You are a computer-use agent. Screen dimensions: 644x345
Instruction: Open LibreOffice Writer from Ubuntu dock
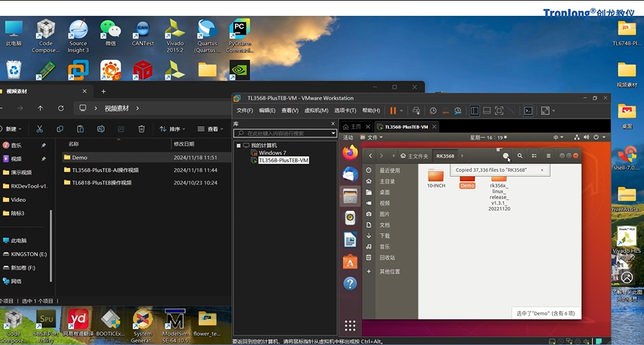pyautogui.click(x=350, y=239)
